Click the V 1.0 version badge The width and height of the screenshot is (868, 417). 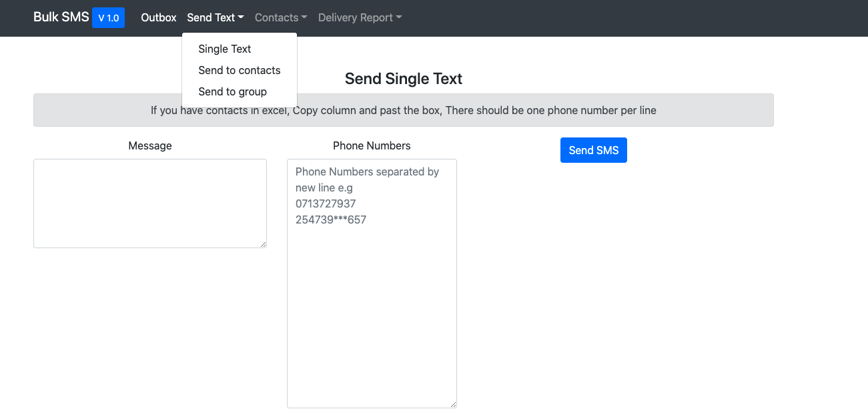[108, 18]
